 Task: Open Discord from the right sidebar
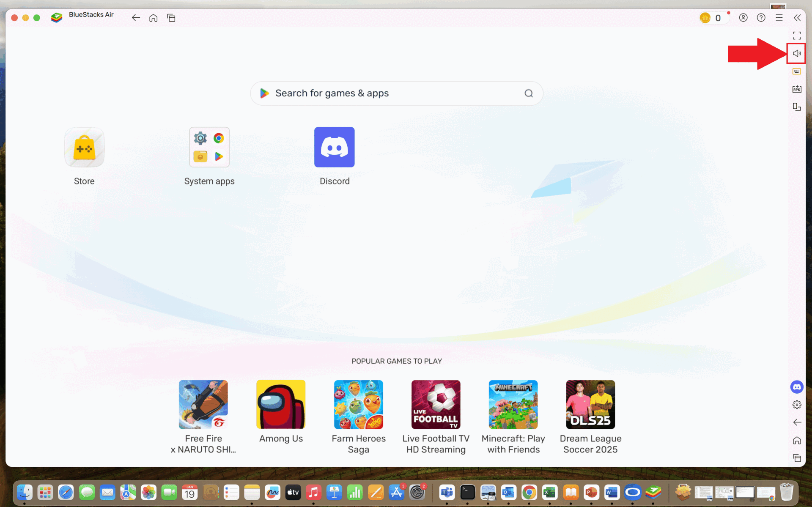click(x=797, y=387)
